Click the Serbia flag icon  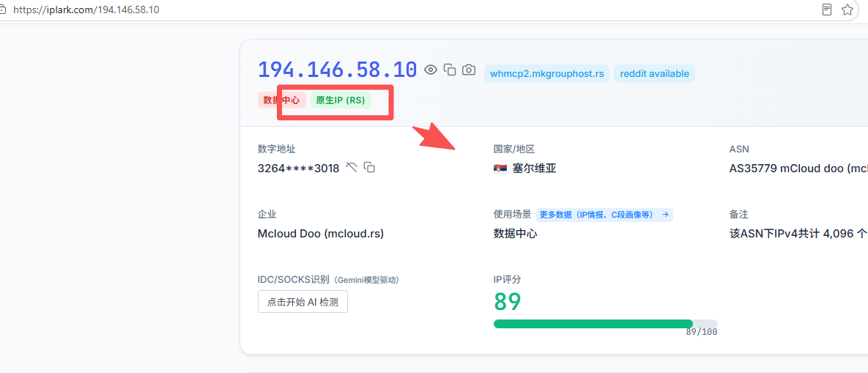[500, 169]
